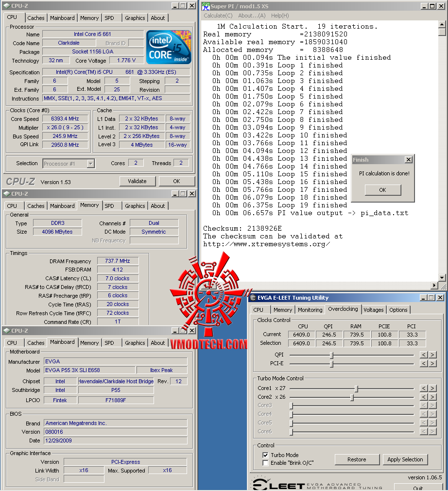Decrease PCI-E with the left arrow

tap(424, 363)
